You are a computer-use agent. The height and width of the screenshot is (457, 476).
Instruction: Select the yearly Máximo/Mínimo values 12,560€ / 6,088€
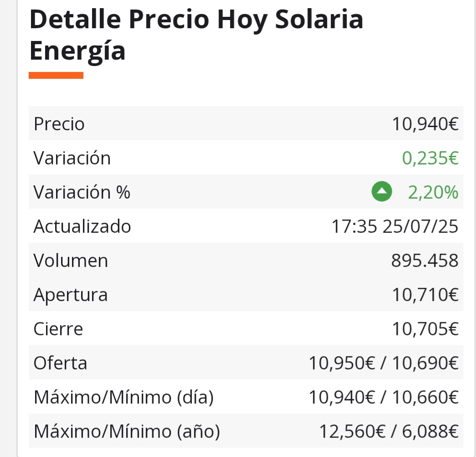389,431
